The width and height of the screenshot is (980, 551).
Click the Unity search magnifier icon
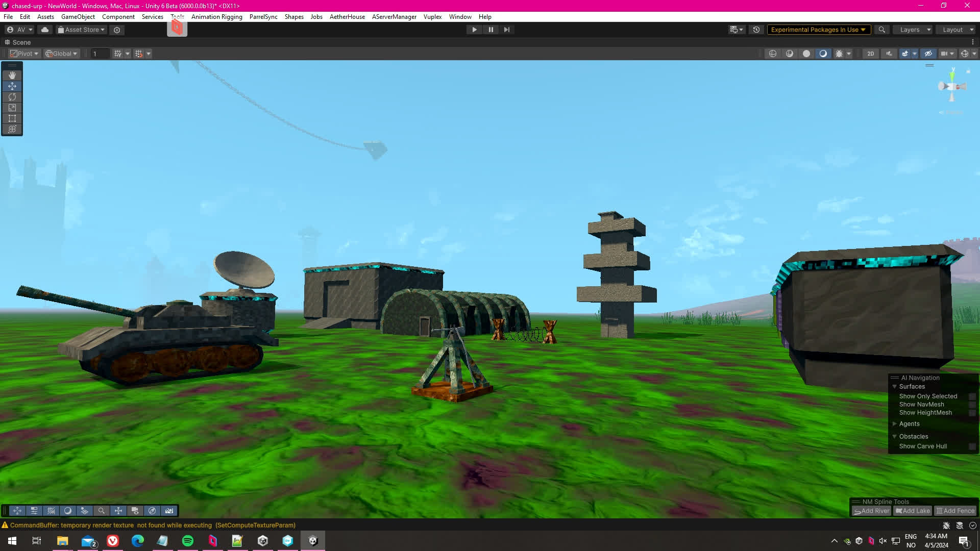(x=881, y=30)
